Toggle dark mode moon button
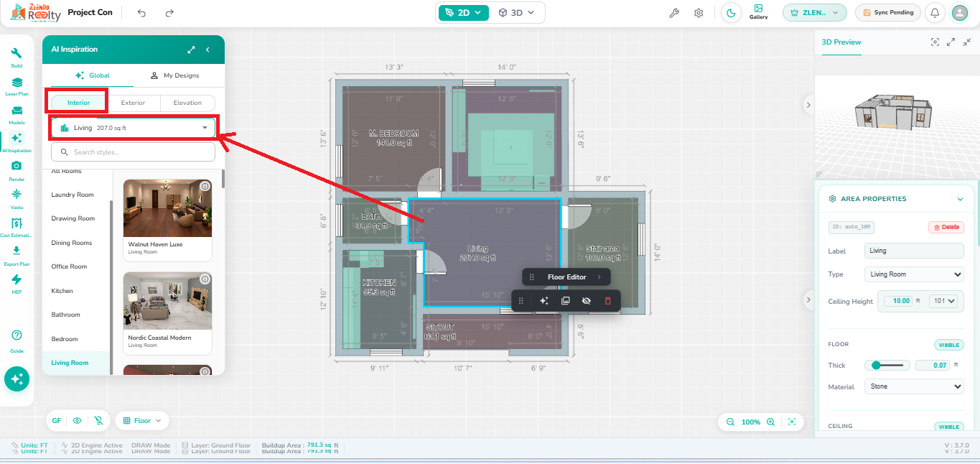Viewport: 980px width, 464px height. pyautogui.click(x=731, y=12)
